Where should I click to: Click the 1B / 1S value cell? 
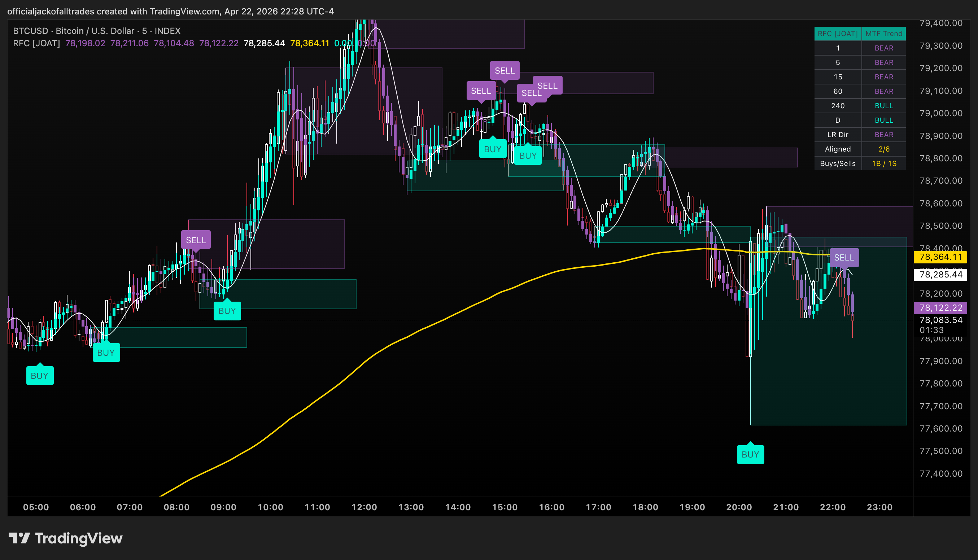(884, 163)
